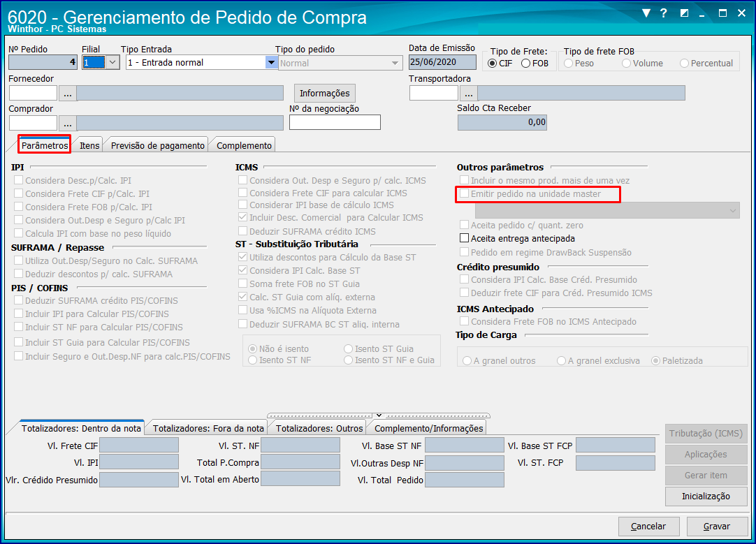Click the Aplicações button
The image size is (756, 544).
(x=706, y=455)
